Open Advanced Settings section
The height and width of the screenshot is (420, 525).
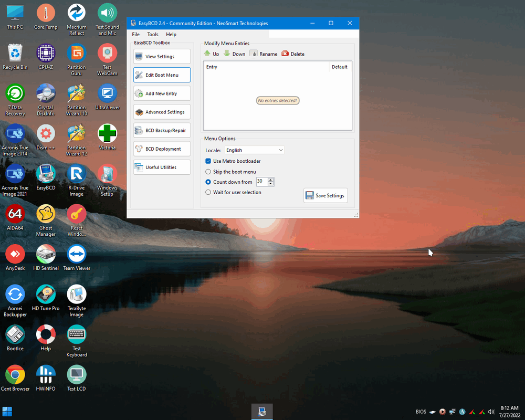(162, 112)
